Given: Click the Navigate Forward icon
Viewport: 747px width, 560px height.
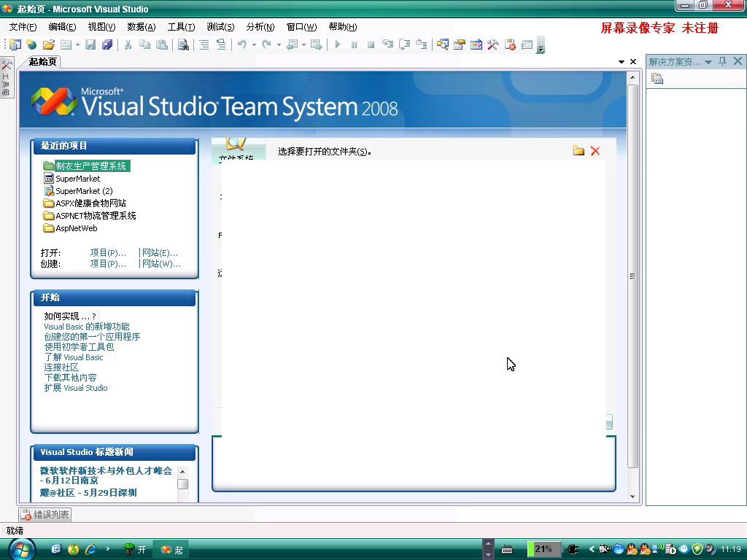Looking at the screenshot, I should click(317, 44).
